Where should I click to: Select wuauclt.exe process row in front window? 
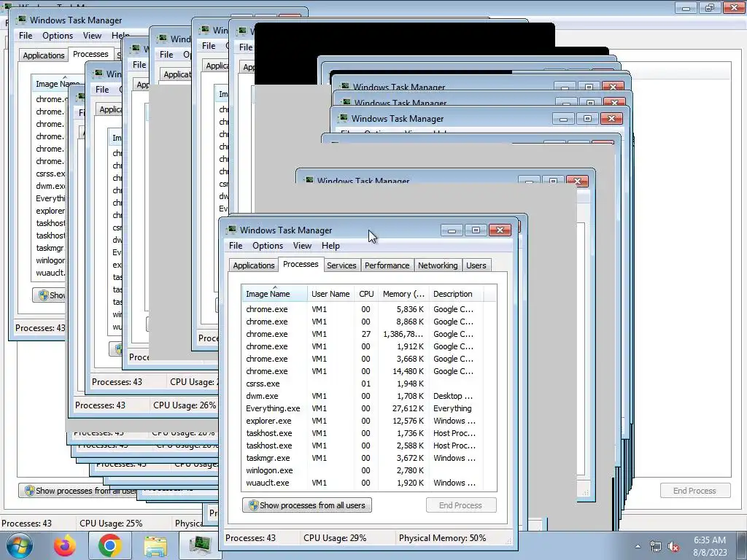coord(369,483)
